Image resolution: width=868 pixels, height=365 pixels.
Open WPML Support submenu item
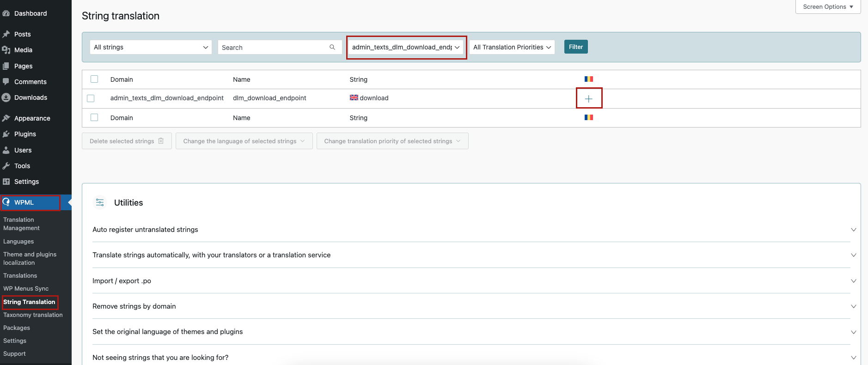(x=14, y=353)
